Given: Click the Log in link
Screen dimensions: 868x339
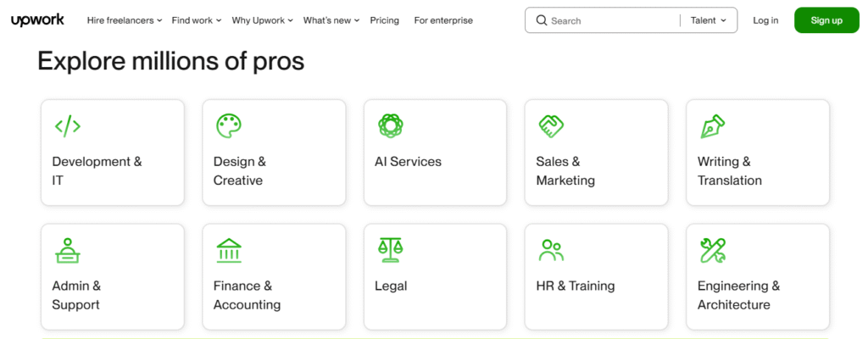Looking at the screenshot, I should tap(765, 20).
